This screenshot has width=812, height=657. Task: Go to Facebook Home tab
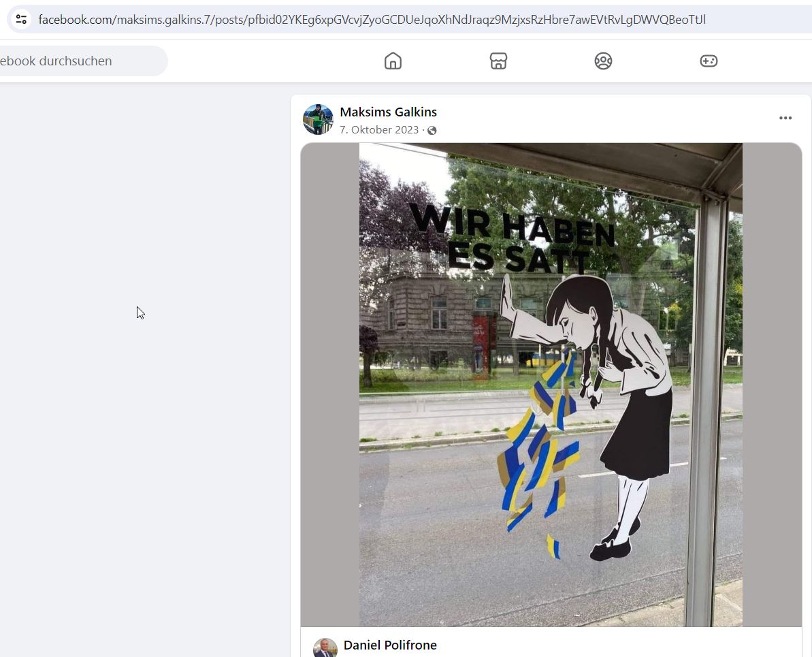393,61
